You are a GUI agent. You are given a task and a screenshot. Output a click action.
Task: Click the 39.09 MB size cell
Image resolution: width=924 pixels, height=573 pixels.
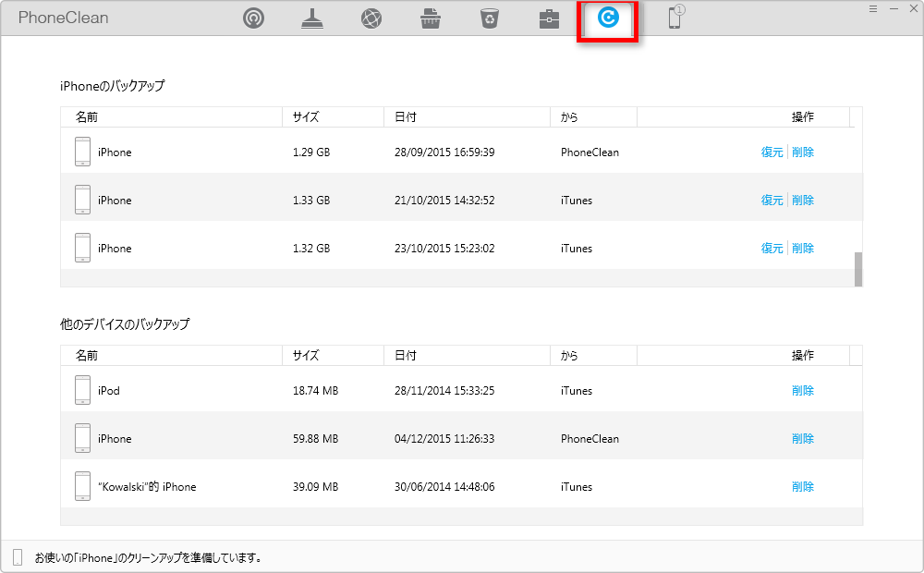(315, 487)
